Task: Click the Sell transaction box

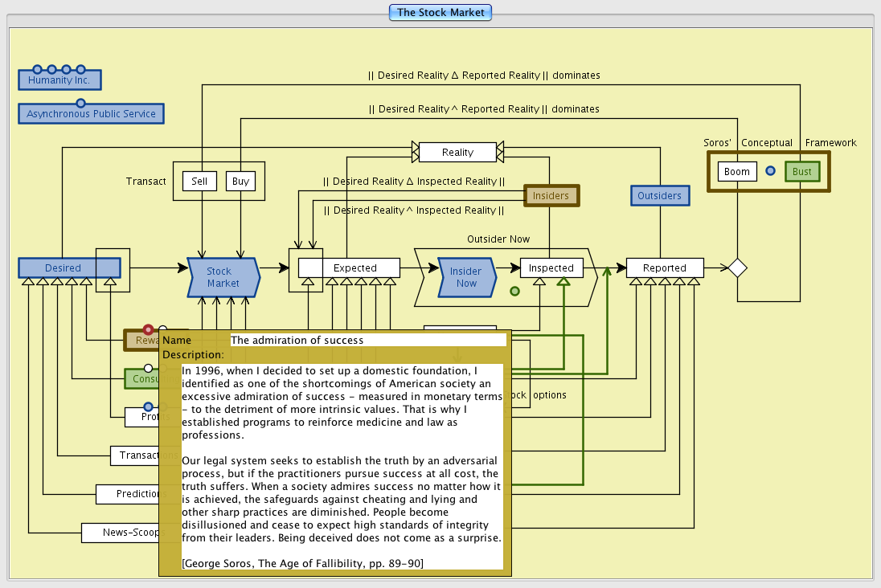Action: pos(199,182)
